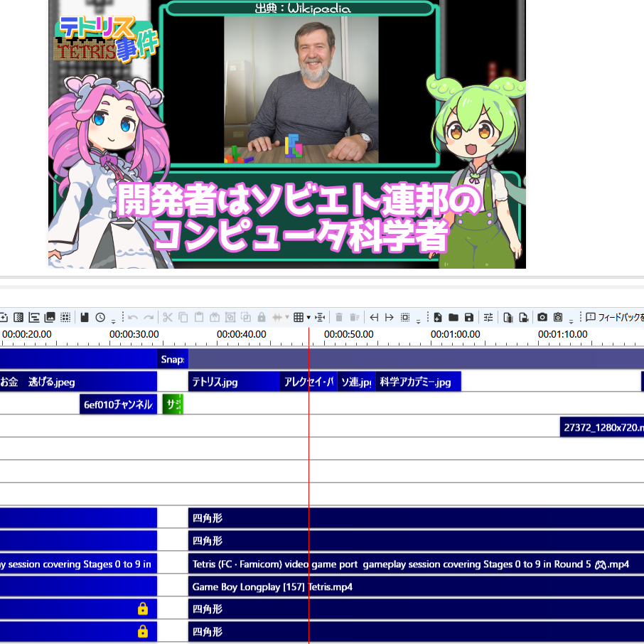
Task: Select the bottom-most 四角形 clip
Action: pyautogui.click(x=416, y=632)
